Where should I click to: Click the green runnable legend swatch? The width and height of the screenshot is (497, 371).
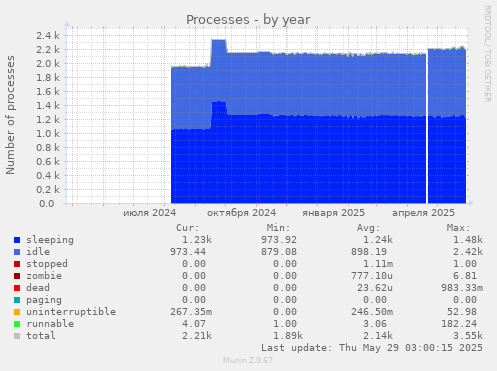pyautogui.click(x=17, y=324)
